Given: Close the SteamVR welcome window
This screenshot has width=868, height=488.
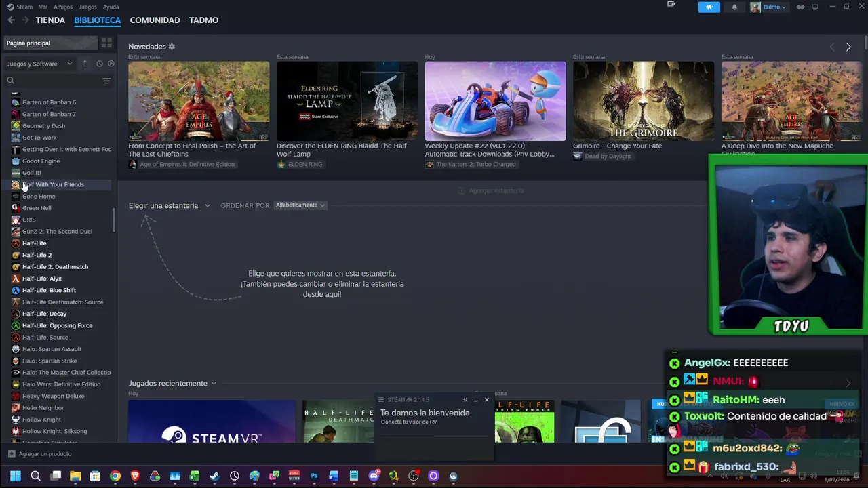Looking at the screenshot, I should tap(486, 400).
